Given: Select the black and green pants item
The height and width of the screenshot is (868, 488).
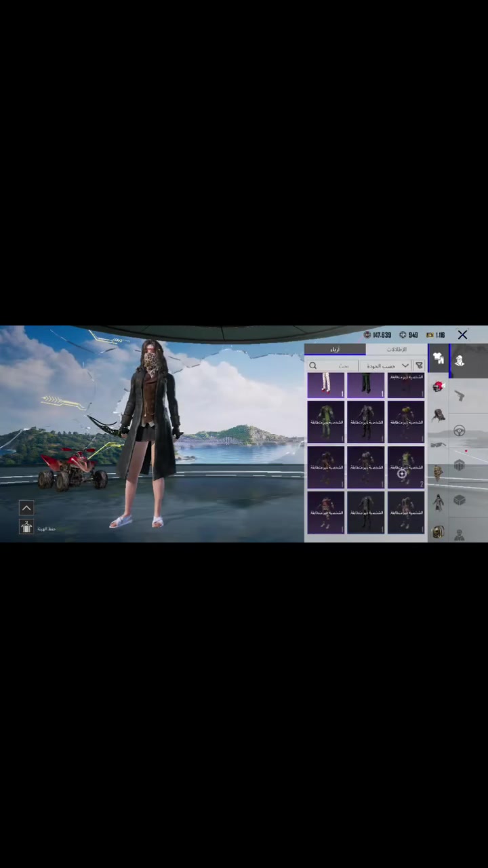Looking at the screenshot, I should 366,385.
